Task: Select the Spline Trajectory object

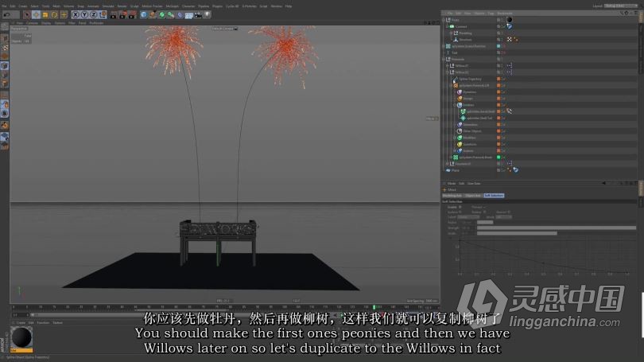Action: [470, 79]
